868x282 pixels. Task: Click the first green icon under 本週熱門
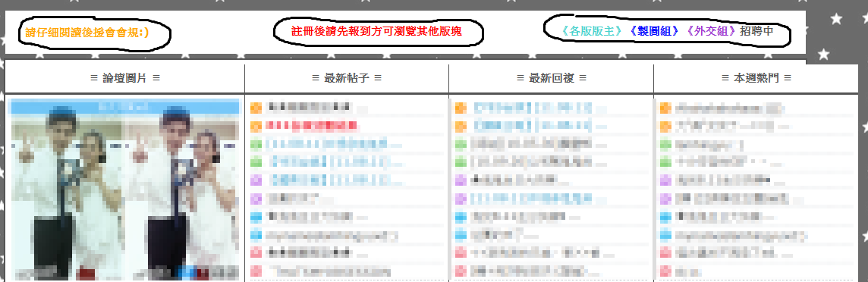665,145
